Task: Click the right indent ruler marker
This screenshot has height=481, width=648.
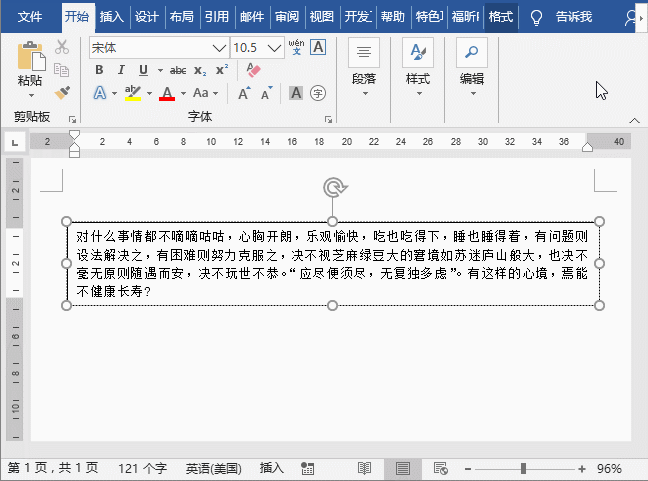Action: click(x=587, y=147)
